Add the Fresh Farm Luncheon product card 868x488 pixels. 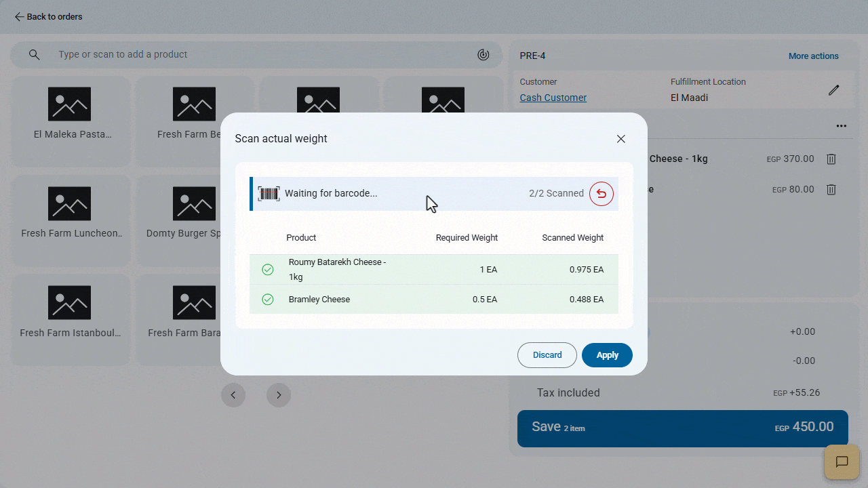[x=71, y=220]
